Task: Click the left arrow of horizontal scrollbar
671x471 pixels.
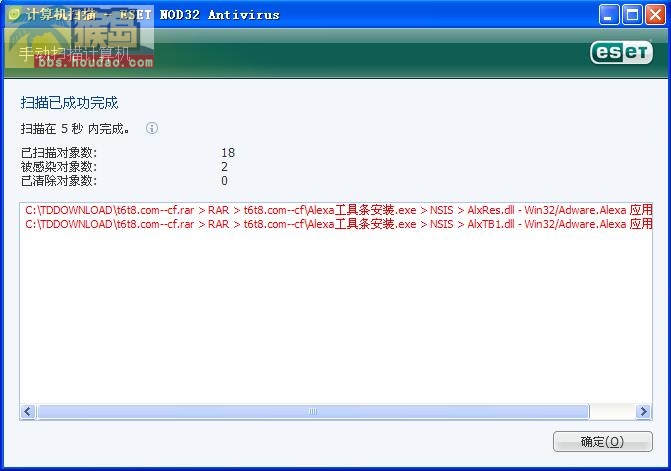Action: point(28,412)
